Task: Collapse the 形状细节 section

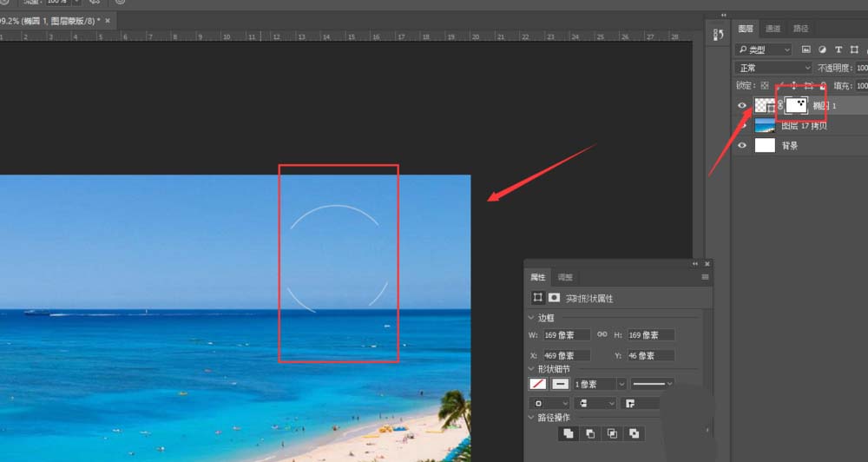Action: [x=532, y=369]
